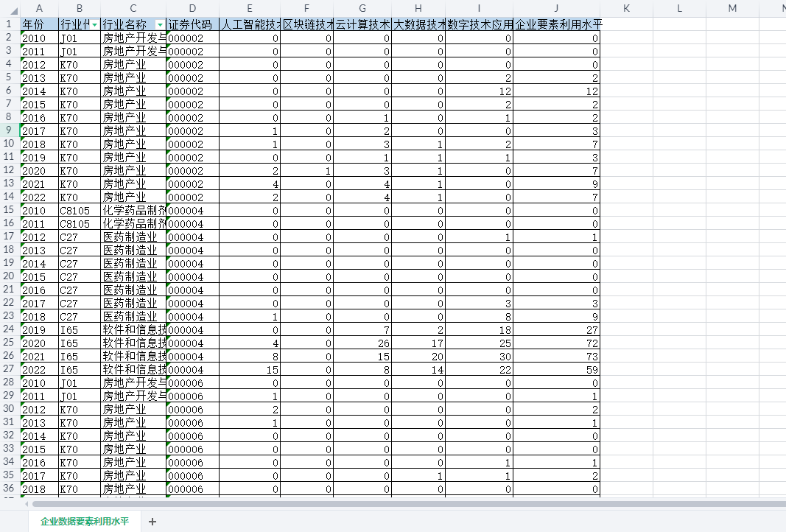
Task: Select cell C25 软件和信息技 in row 25
Action: point(133,343)
